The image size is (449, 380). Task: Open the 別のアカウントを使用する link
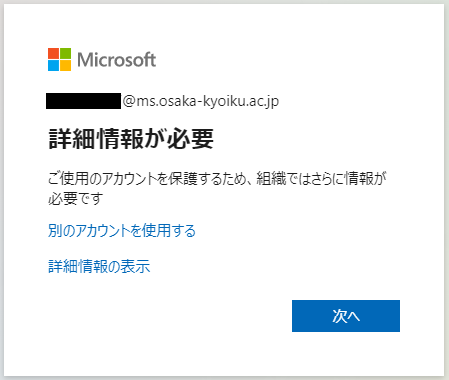122,231
